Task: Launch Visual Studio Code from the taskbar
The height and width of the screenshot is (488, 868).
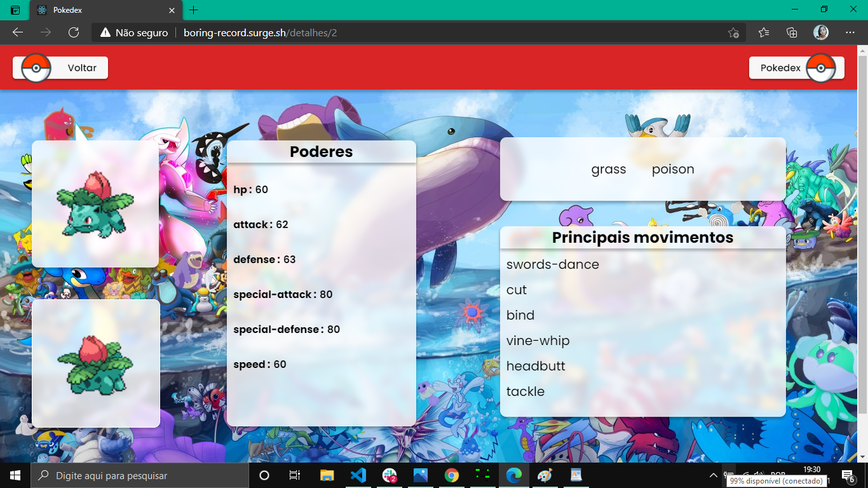Action: [358, 475]
